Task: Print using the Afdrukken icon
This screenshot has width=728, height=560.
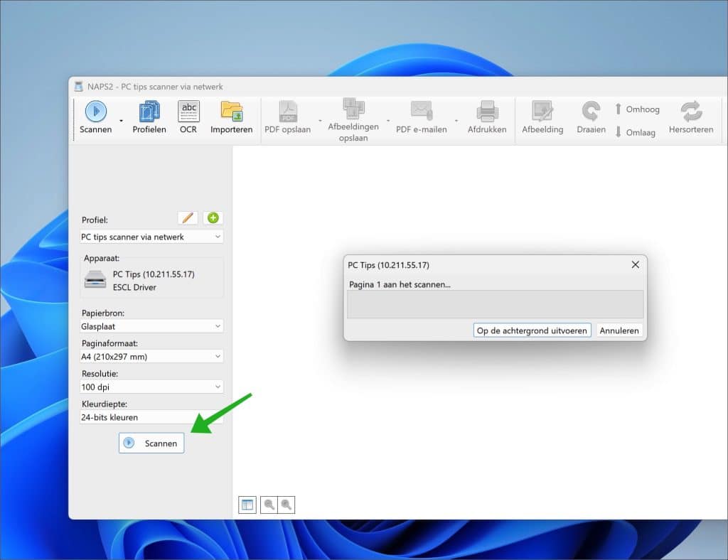Action: coord(487,117)
